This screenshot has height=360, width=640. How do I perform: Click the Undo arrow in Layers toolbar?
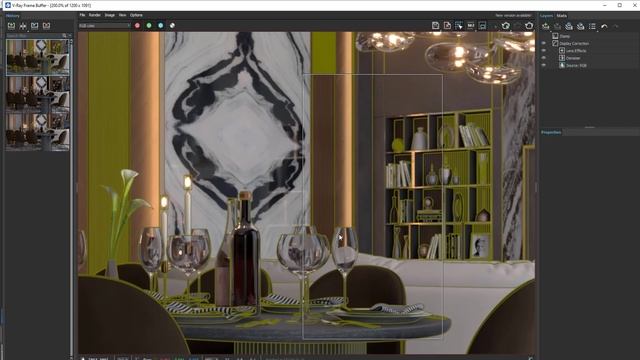[x=604, y=27]
